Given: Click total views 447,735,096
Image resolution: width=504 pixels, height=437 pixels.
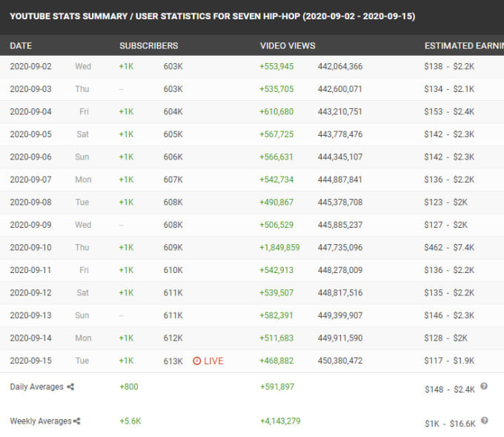Looking at the screenshot, I should (x=340, y=248).
